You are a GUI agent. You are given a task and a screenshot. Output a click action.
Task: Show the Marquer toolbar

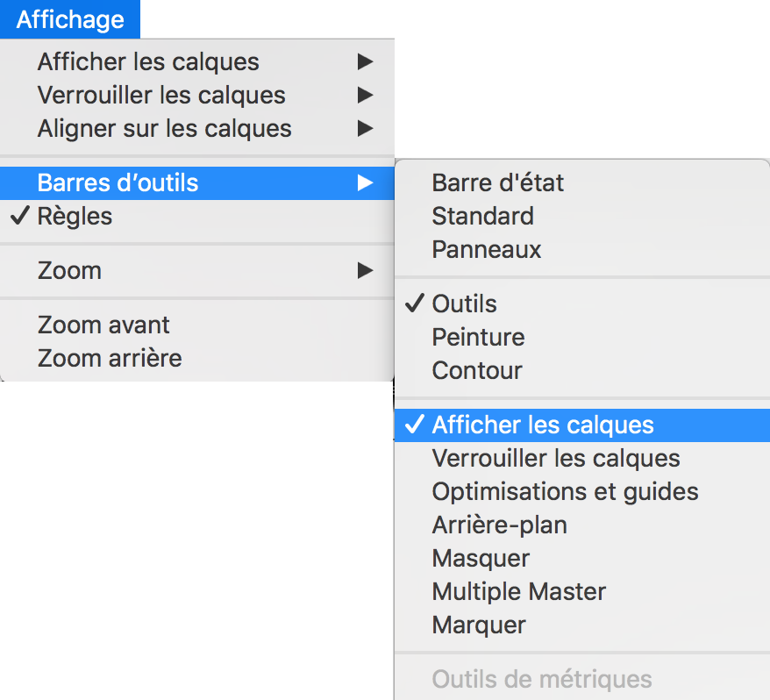click(479, 625)
